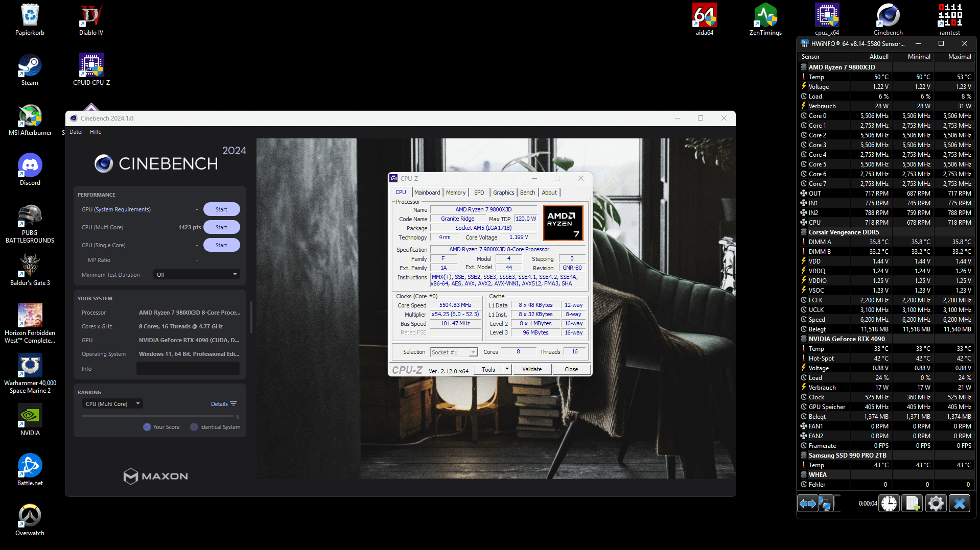Open the Papierkorb recycle bin icon
Screen dimensions: 980x550
[30, 20]
